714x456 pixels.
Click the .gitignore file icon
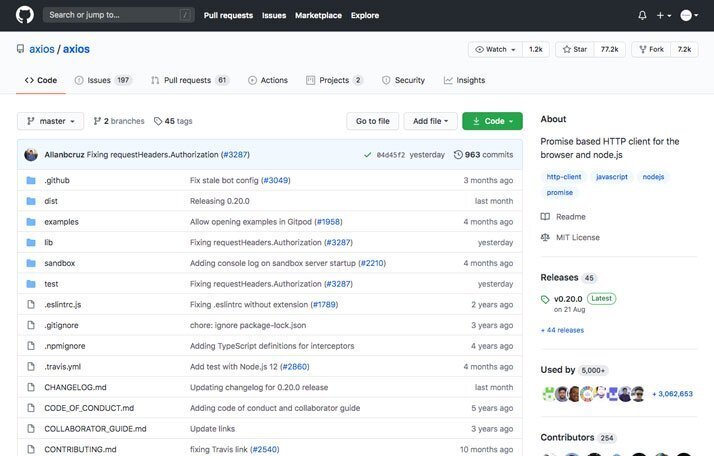31,325
